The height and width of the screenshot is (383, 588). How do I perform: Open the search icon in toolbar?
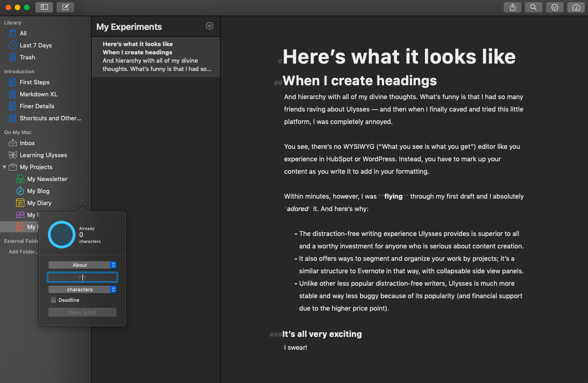533,7
